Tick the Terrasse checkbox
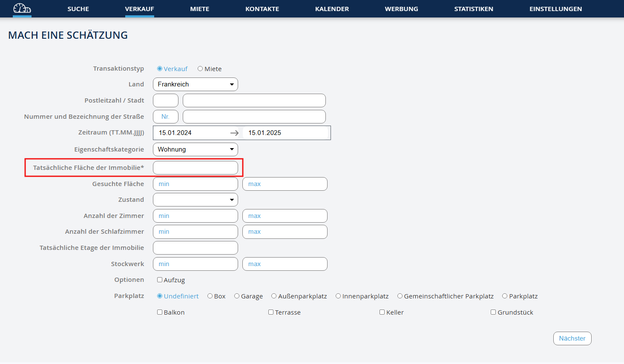Image resolution: width=624 pixels, height=364 pixels. pyautogui.click(x=271, y=312)
